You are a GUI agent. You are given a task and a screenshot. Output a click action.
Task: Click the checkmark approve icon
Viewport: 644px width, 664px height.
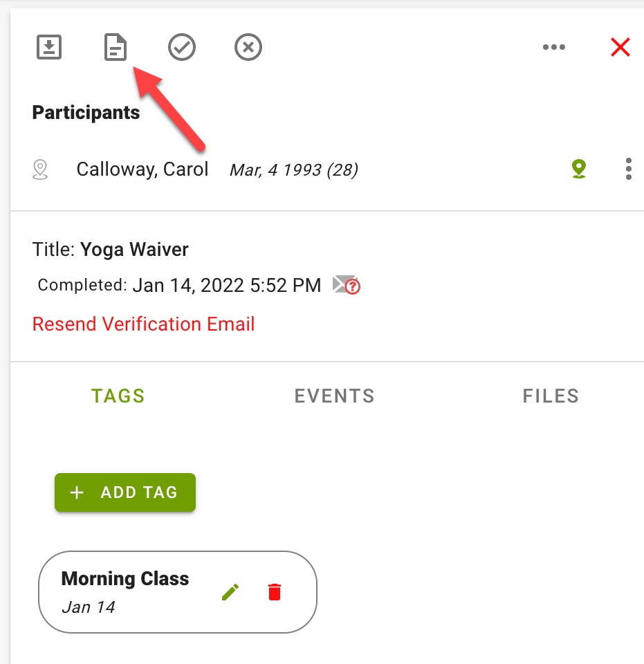click(x=182, y=47)
